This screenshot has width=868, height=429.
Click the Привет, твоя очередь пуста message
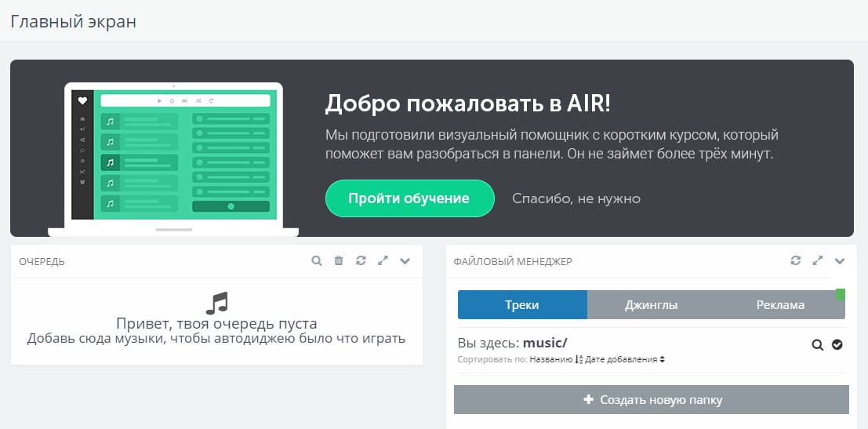tap(216, 323)
